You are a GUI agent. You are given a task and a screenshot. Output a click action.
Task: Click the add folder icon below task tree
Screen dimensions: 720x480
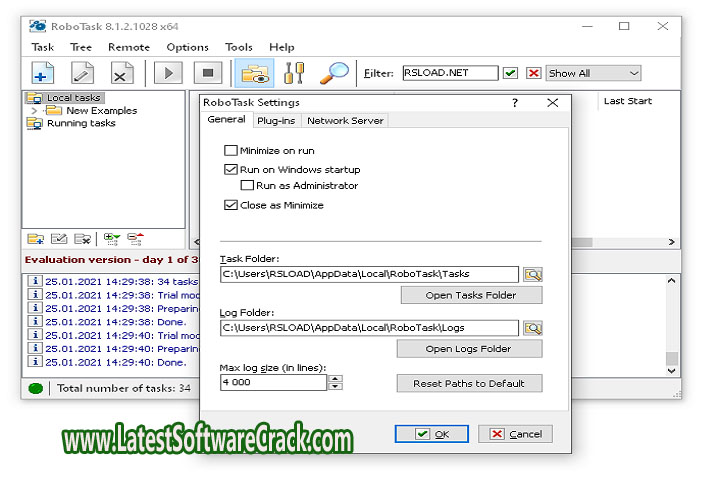coord(35,239)
